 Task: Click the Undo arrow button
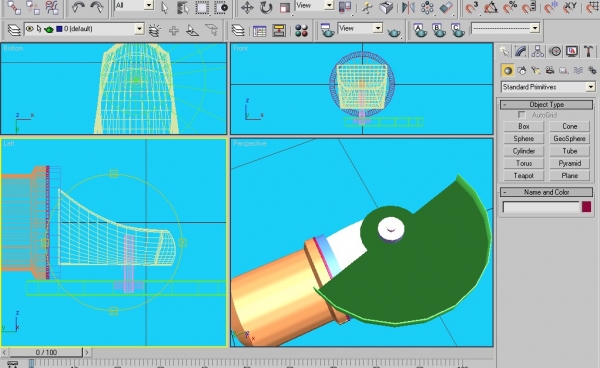pos(78,7)
